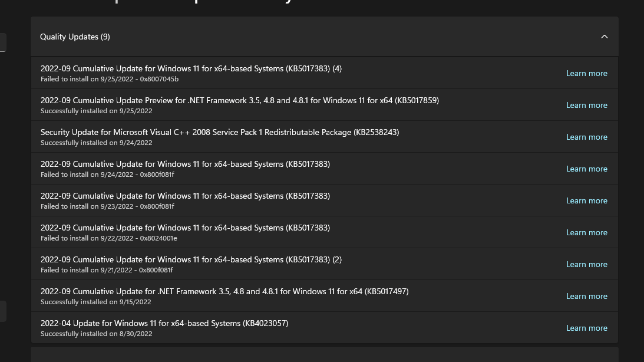Open Learn more for update failed 9/23/2022
The width and height of the screenshot is (644, 362).
(586, 200)
